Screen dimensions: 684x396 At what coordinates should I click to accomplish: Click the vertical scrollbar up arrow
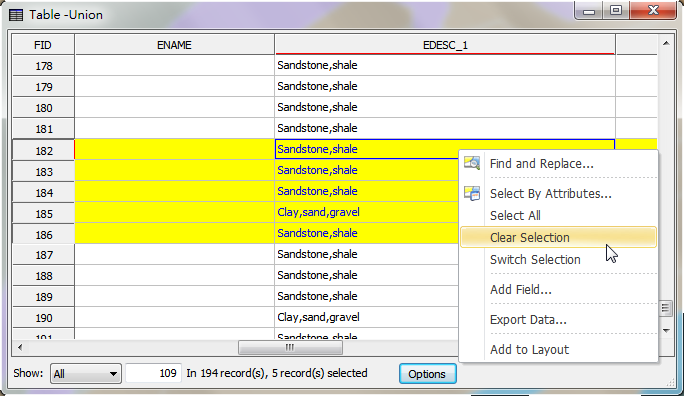666,43
